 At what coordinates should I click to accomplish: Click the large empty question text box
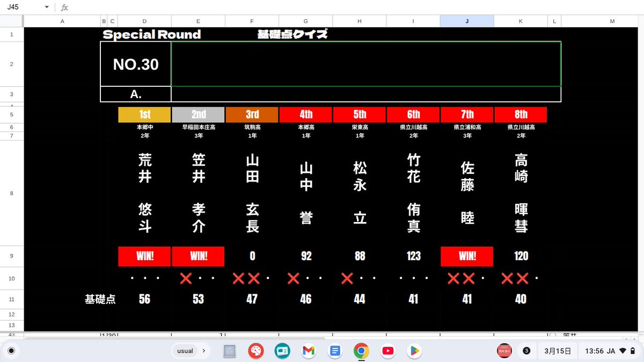[366, 64]
